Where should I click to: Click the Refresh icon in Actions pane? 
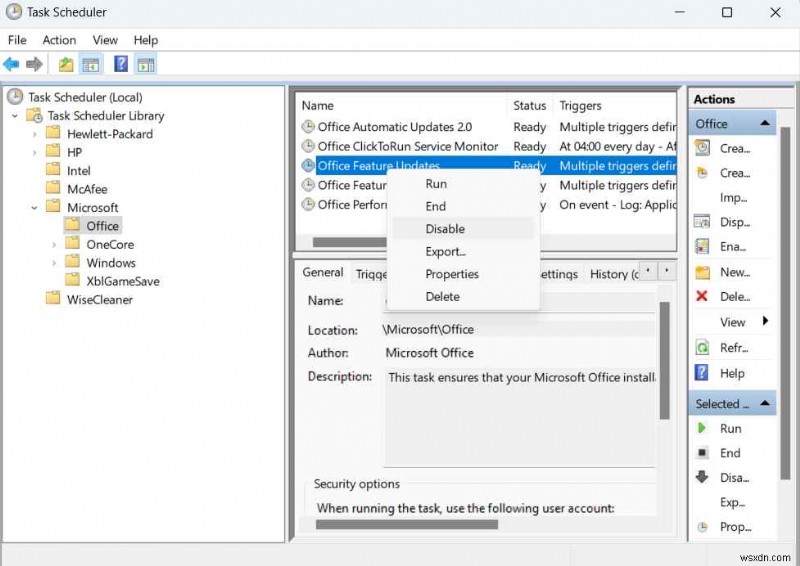(x=703, y=348)
